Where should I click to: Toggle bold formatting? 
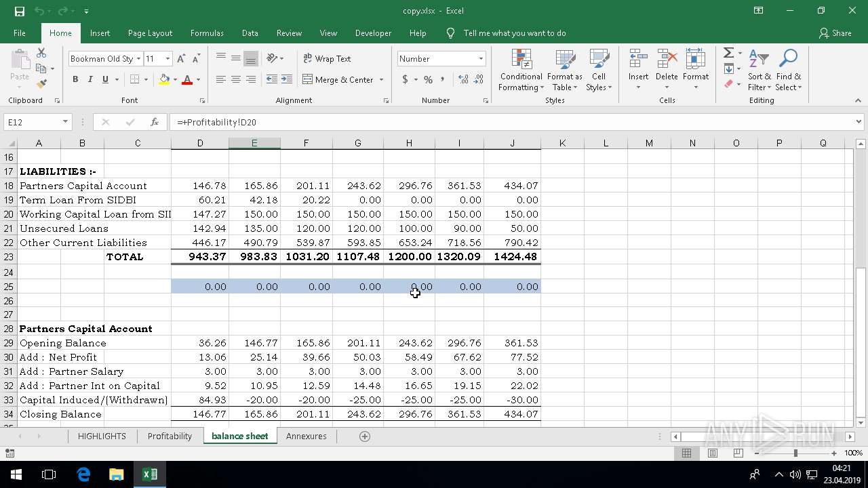[75, 79]
